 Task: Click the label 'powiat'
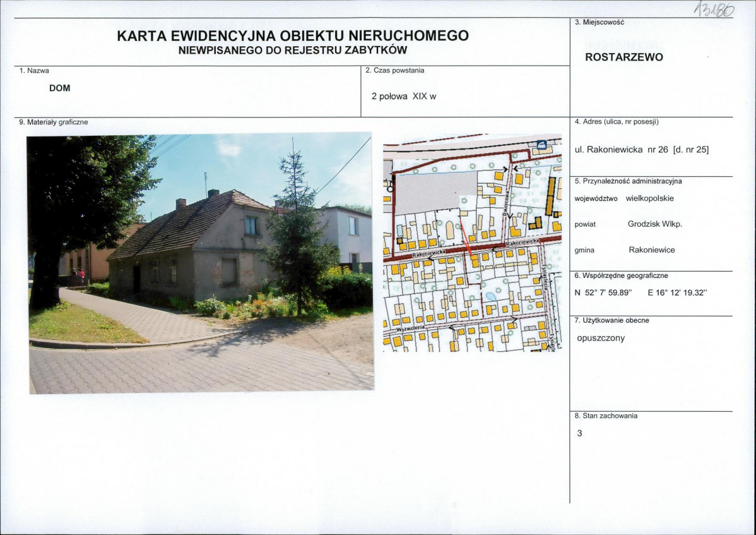[586, 225]
